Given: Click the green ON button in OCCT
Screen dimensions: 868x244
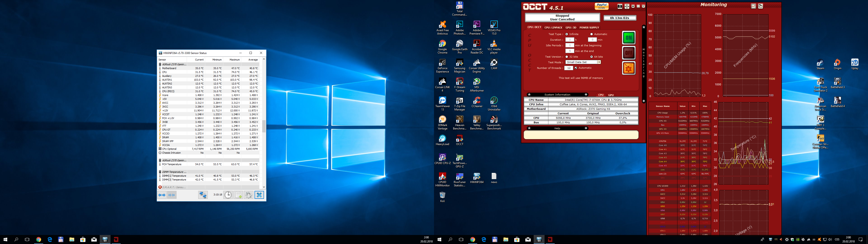Looking at the screenshot, I should click(x=628, y=38).
